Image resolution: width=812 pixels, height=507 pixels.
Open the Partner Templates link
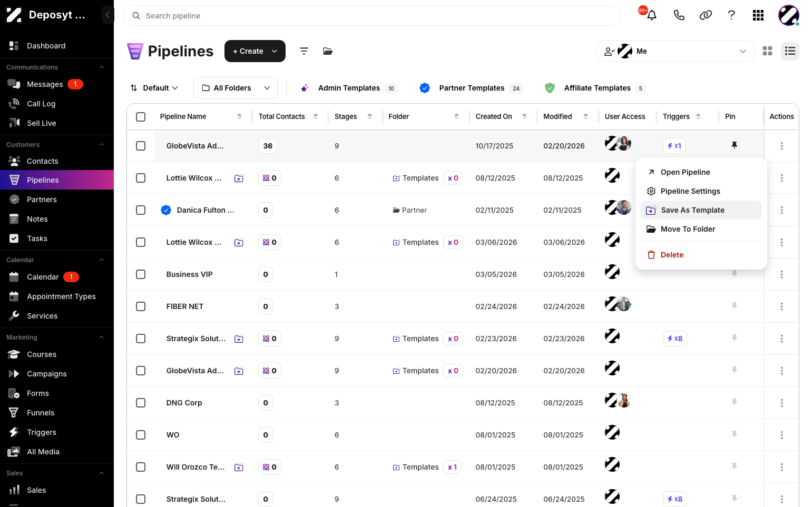pos(471,88)
